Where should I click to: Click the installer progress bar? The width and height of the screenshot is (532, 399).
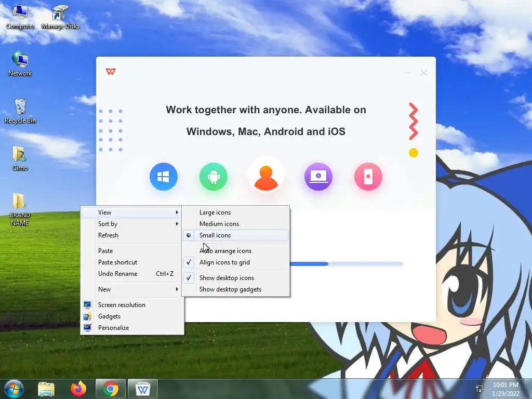[x=346, y=264]
